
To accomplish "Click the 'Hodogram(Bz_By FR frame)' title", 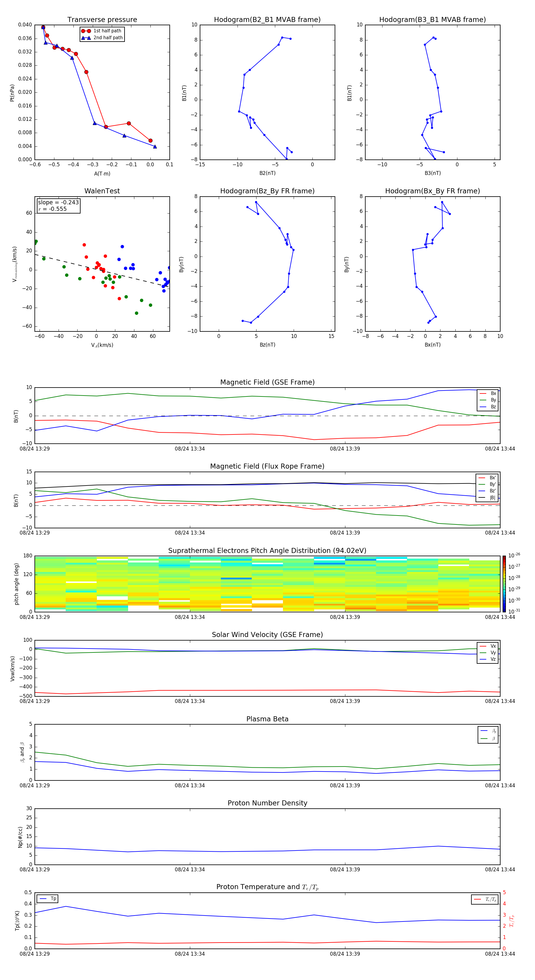I will pyautogui.click(x=267, y=191).
